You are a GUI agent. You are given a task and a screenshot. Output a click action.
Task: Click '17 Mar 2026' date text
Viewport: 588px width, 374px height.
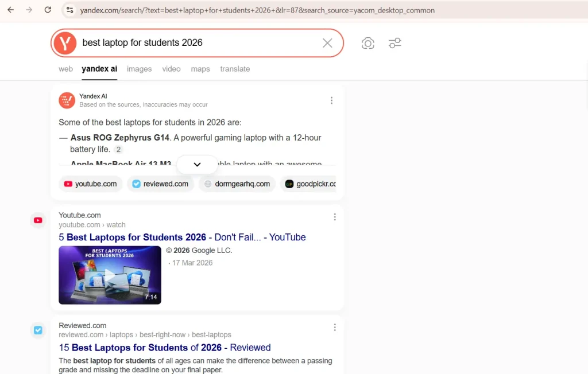pos(192,263)
